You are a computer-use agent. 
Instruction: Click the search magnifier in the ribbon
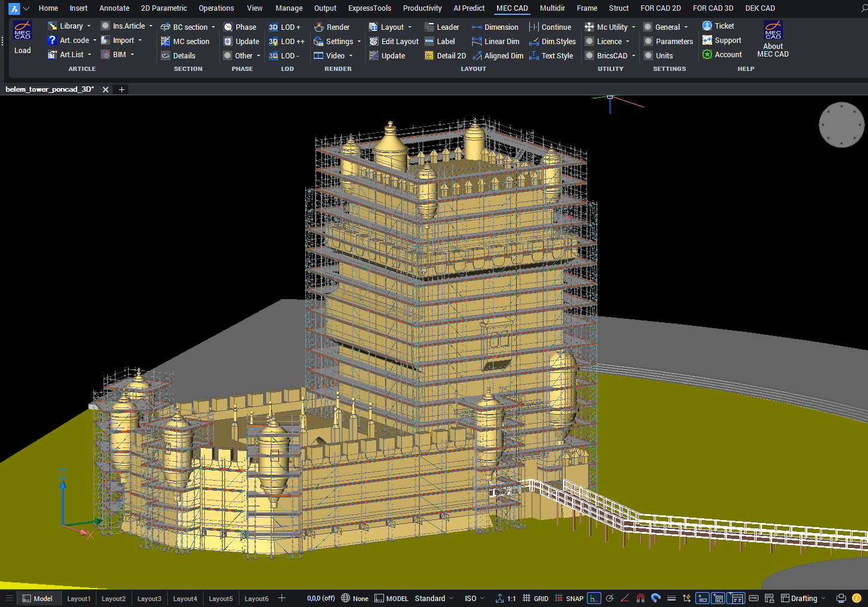pyautogui.click(x=864, y=8)
